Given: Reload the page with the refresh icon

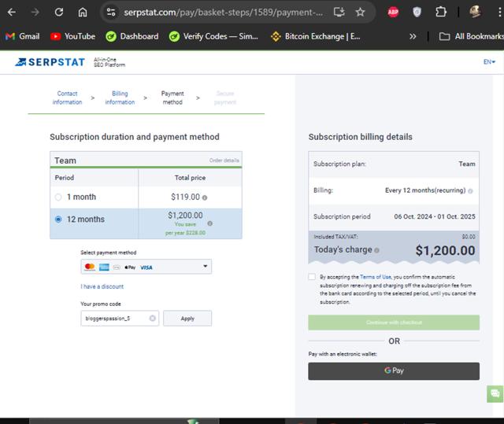Looking at the screenshot, I should 59,13.
